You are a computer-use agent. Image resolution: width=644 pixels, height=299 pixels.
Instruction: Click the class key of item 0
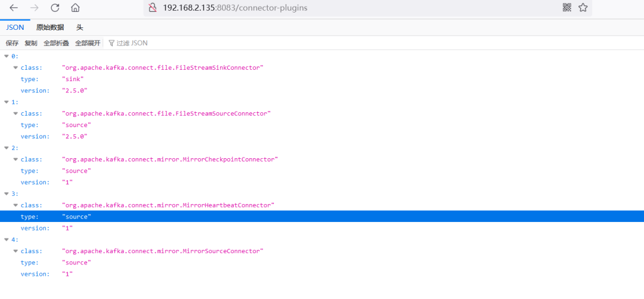(x=31, y=67)
